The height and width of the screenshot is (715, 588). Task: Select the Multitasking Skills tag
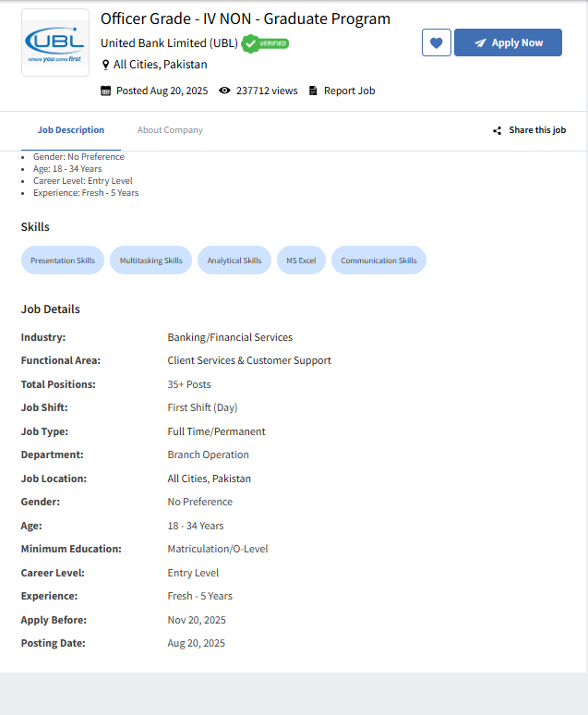tap(151, 261)
